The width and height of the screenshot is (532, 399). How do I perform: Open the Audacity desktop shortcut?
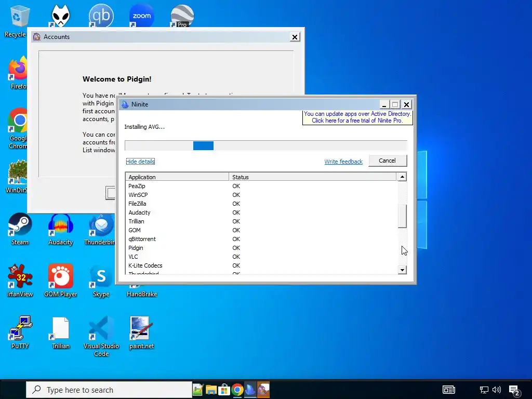tap(60, 229)
